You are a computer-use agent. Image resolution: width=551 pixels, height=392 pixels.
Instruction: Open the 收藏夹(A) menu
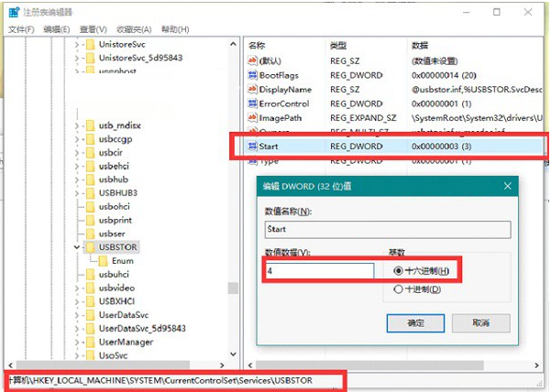coord(134,29)
